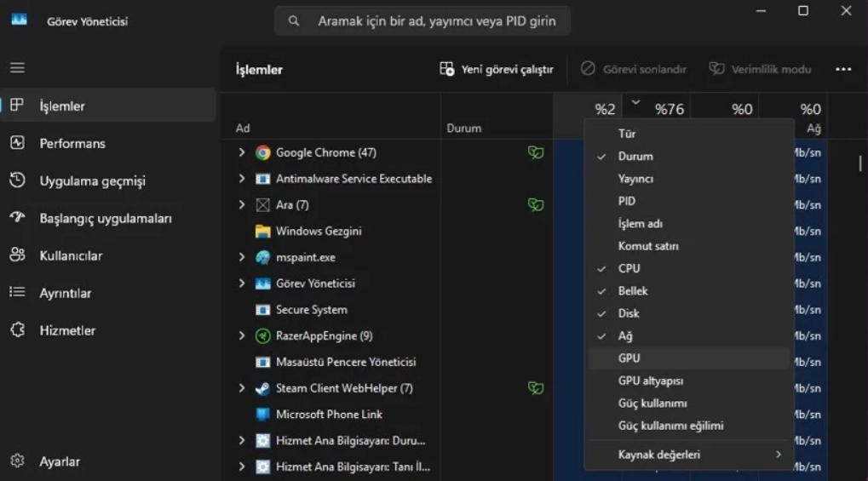
Task: Click the RazerAppEngine green icon
Action: coord(263,336)
